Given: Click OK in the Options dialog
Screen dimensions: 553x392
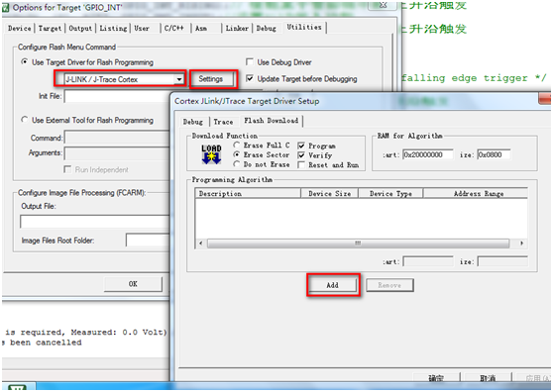Looking at the screenshot, I should click(x=133, y=284).
